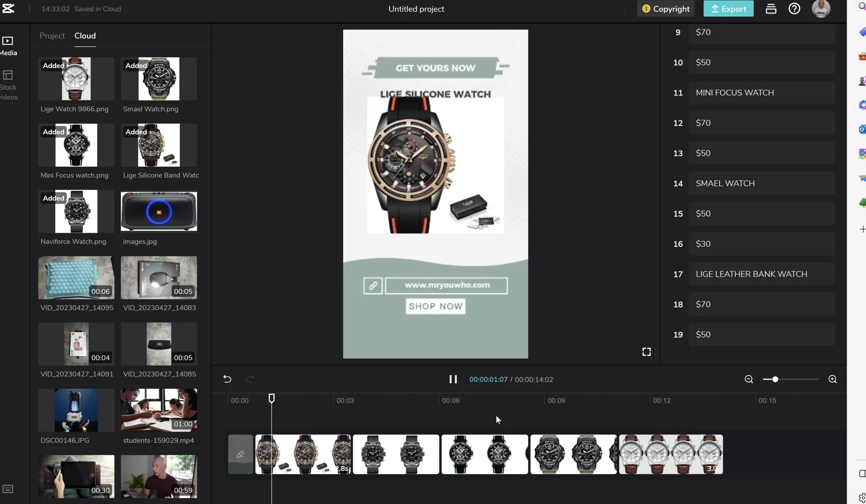
Task: Adjust the timeline zoom slider
Action: 775,379
